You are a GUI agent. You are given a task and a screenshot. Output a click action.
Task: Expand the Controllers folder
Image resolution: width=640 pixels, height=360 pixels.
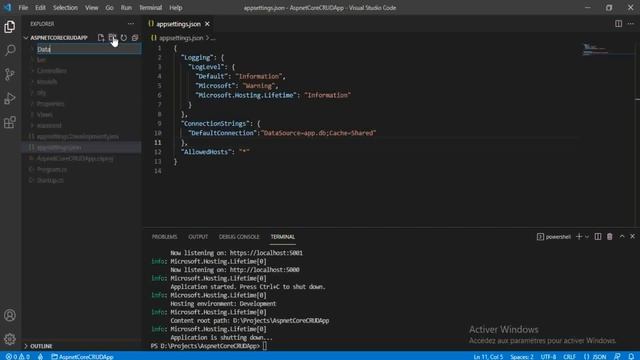click(52, 71)
